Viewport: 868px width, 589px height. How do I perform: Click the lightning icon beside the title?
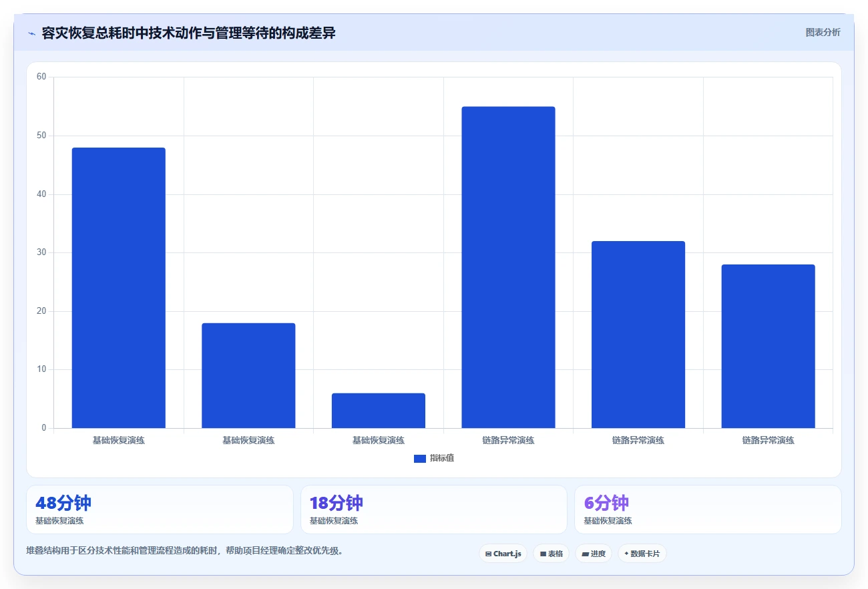pyautogui.click(x=31, y=33)
